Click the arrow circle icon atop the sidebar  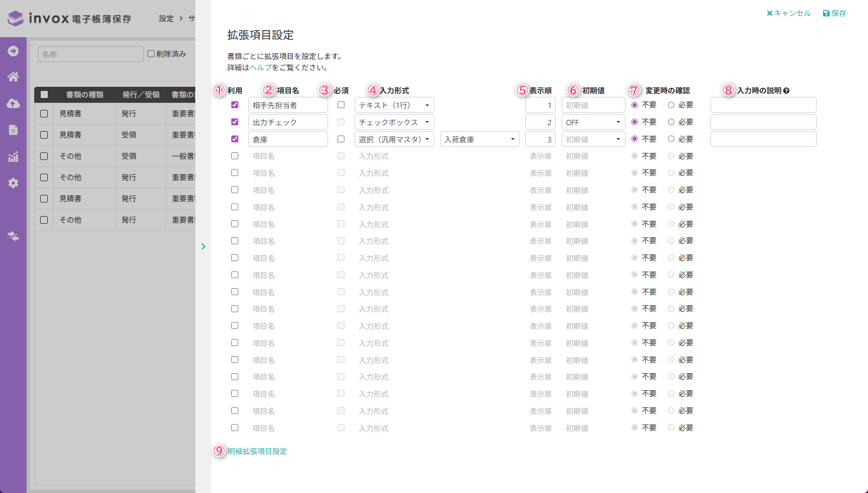[13, 51]
